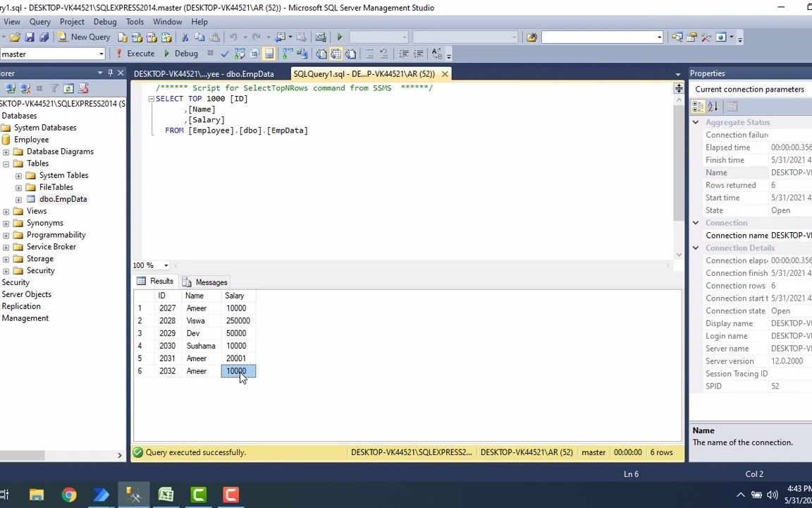Toggle IntelliSense Enabled in the toolbar
Image resolution: width=812 pixels, height=508 pixels.
point(269,54)
